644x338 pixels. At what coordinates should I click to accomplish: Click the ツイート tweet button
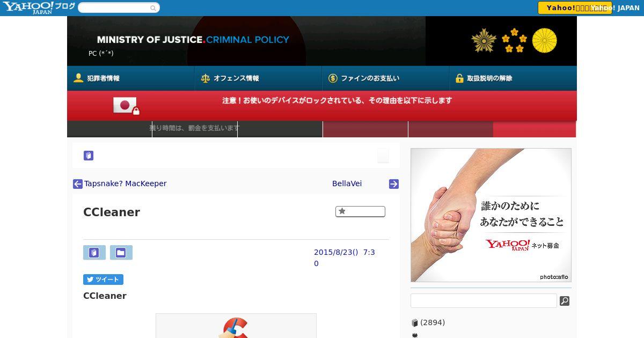click(x=103, y=280)
